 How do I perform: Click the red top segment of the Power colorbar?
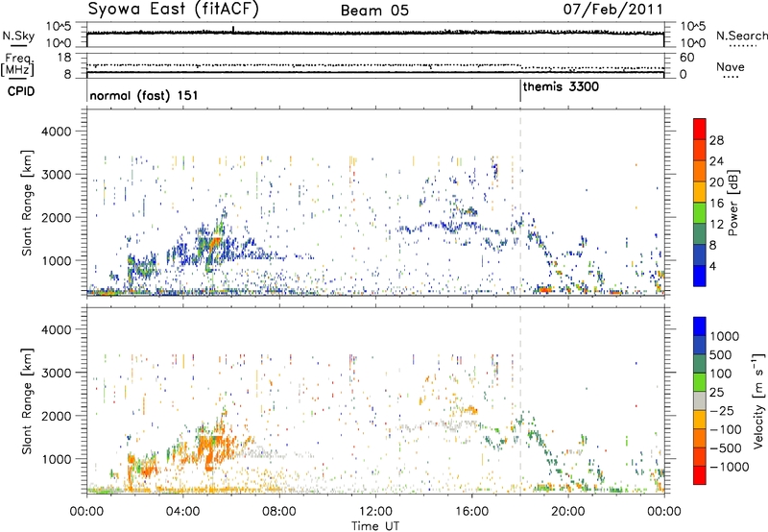point(700,130)
